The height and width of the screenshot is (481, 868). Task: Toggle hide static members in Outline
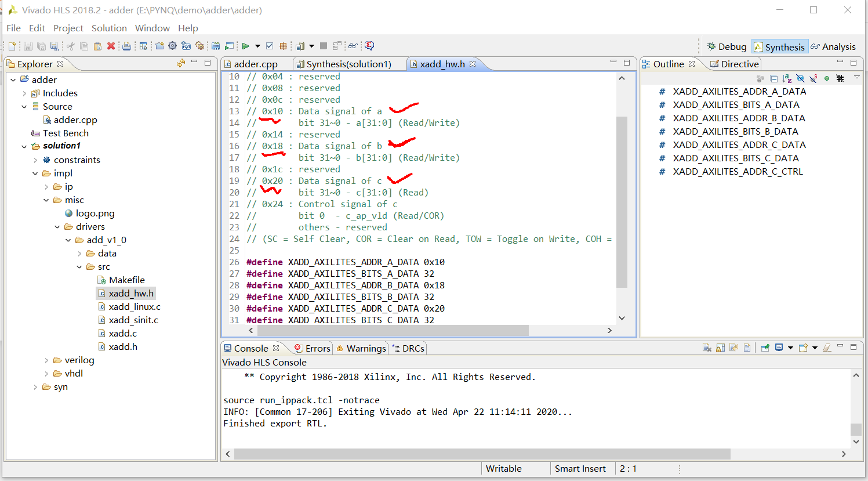coord(813,78)
